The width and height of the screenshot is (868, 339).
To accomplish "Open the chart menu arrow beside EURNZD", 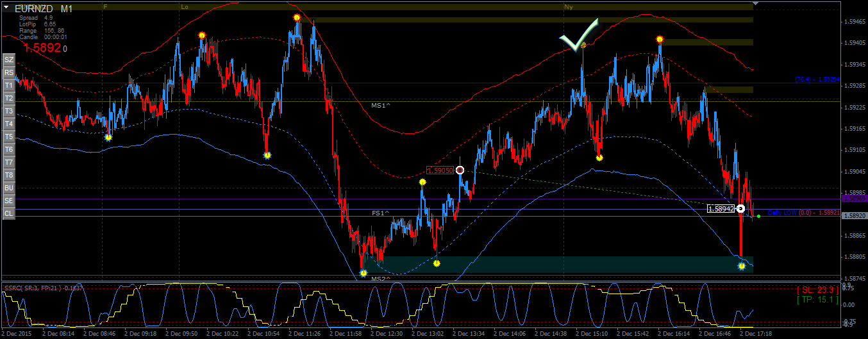I will pos(6,8).
